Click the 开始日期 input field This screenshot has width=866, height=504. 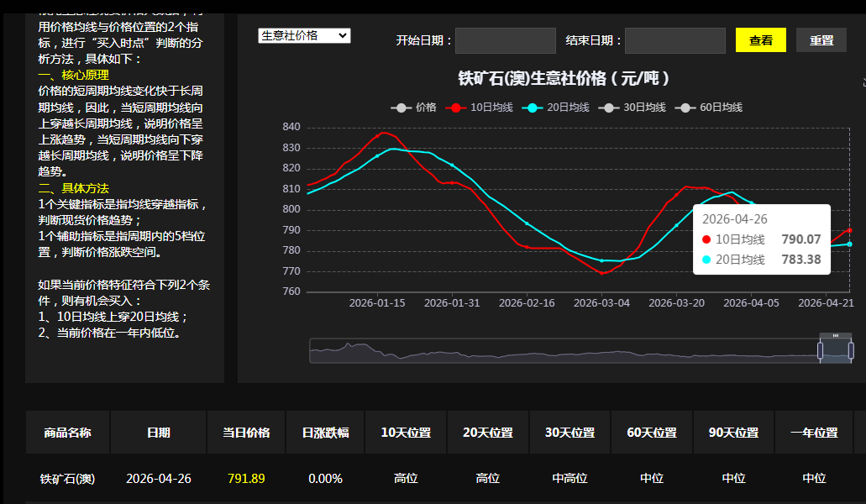(x=506, y=41)
